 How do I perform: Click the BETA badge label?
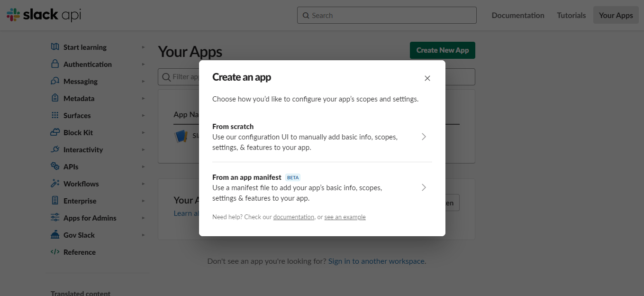point(293,177)
